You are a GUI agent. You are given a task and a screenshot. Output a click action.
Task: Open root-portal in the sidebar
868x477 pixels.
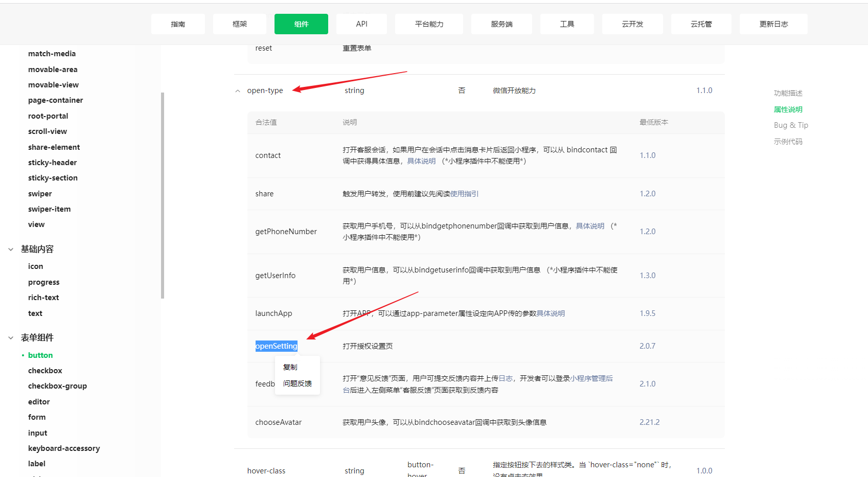(x=48, y=116)
